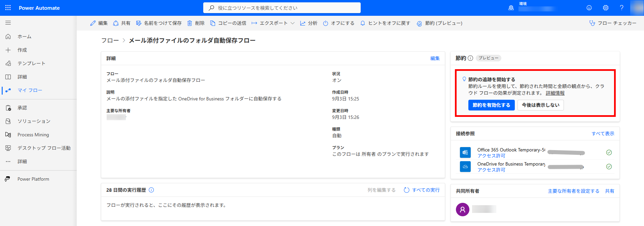
Task: Open the 詳細情報 link
Action: coord(555,93)
